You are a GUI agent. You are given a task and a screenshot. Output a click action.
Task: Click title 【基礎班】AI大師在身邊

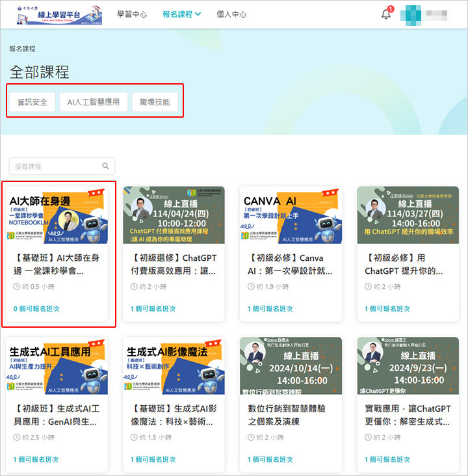click(57, 264)
